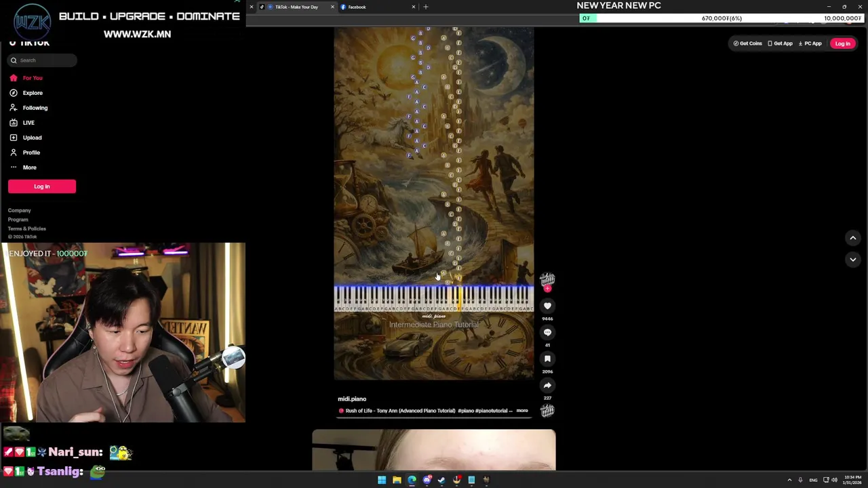Share video with the arrow icon
Screen dimensions: 868x488
point(547,386)
